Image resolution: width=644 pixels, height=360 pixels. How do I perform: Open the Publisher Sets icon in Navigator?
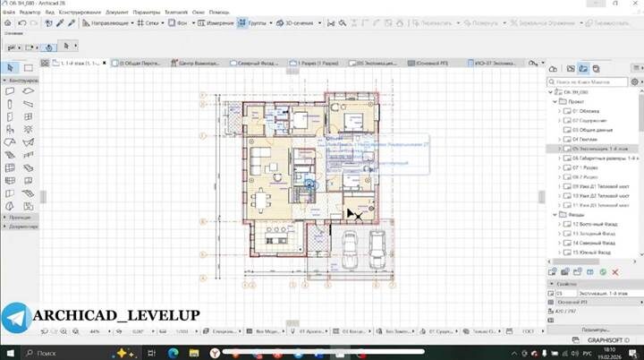tap(596, 69)
